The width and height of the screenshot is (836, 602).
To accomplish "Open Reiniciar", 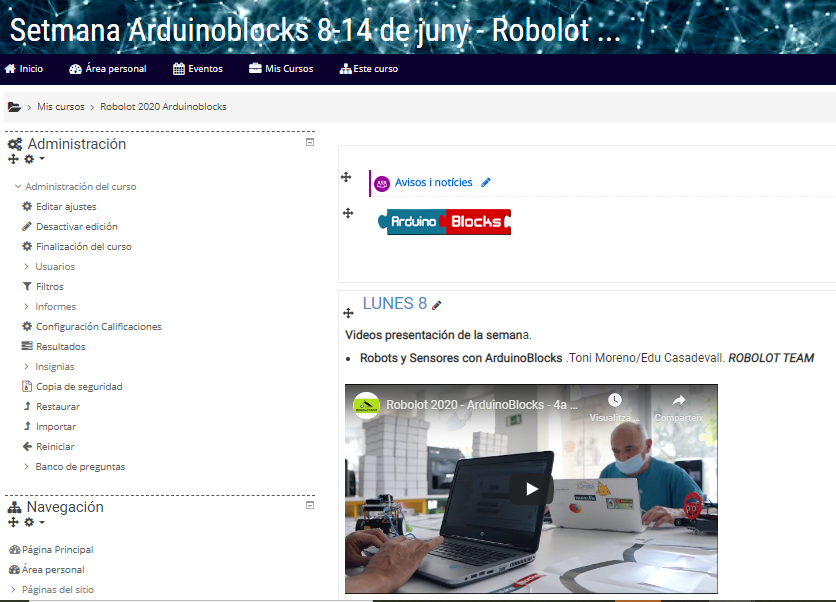I will [x=55, y=446].
